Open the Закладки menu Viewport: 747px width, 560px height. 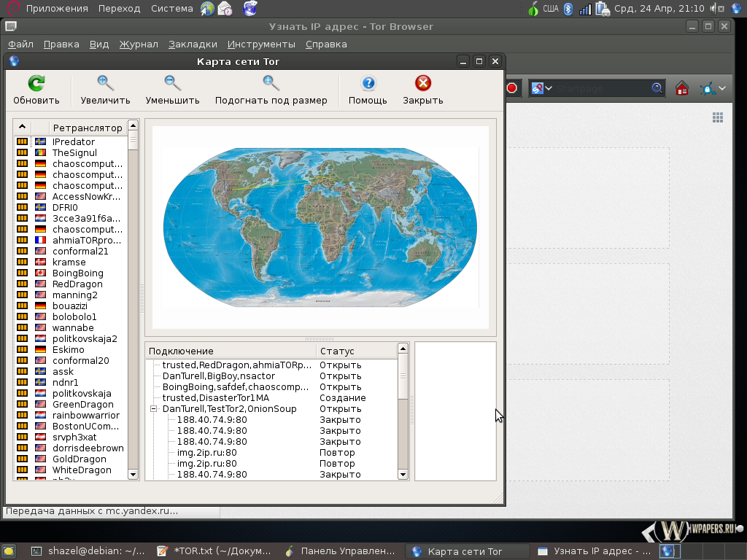click(x=193, y=44)
